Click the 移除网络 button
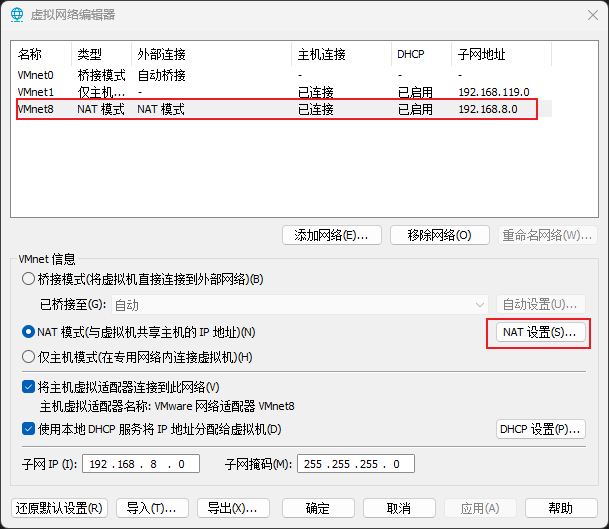The height and width of the screenshot is (529, 609). coord(439,235)
